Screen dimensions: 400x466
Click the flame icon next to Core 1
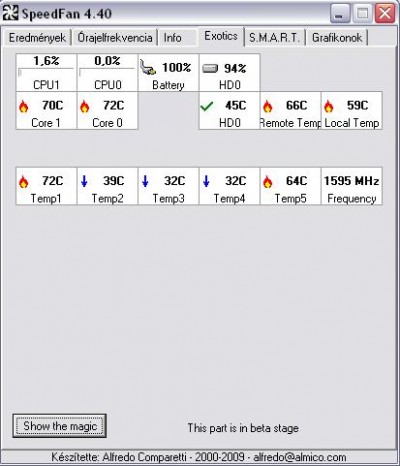tap(24, 106)
